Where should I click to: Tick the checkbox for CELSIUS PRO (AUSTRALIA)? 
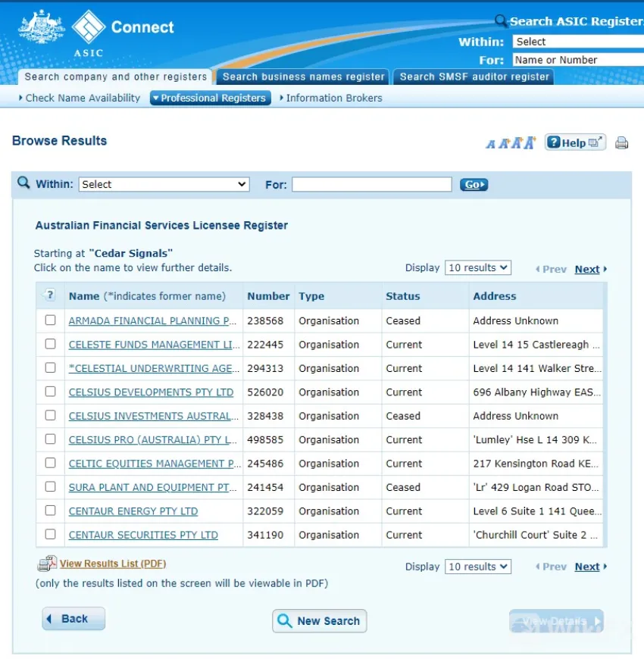coord(51,439)
